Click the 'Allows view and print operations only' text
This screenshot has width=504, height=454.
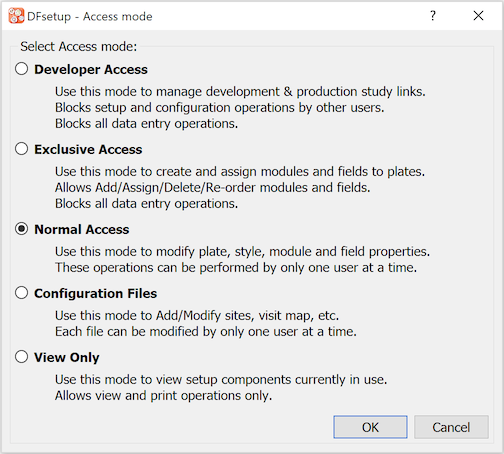click(x=164, y=396)
